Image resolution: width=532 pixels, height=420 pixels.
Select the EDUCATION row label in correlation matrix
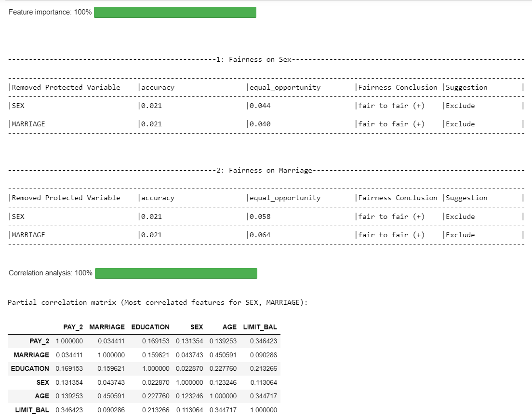[30, 368]
